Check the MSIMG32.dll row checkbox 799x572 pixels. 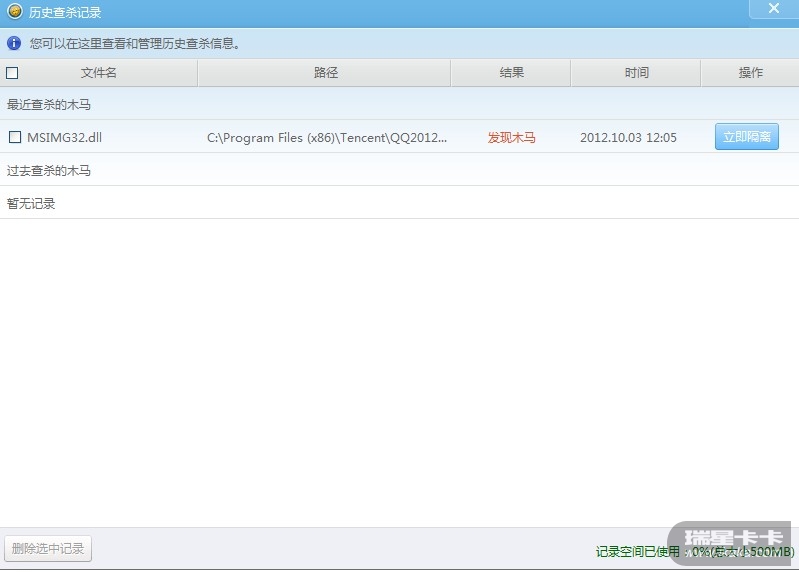15,137
